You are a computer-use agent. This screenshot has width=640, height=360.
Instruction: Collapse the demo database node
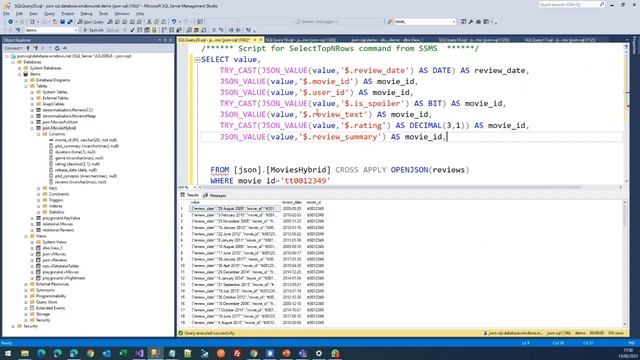click(20, 74)
